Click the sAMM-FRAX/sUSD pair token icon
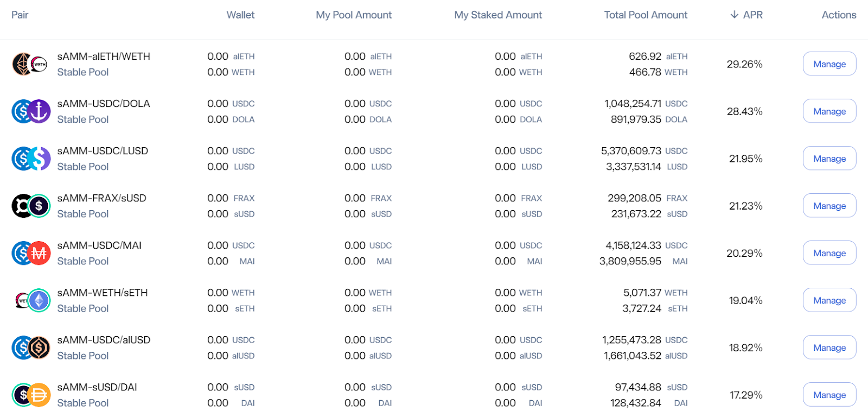The image size is (868, 417). (31, 206)
